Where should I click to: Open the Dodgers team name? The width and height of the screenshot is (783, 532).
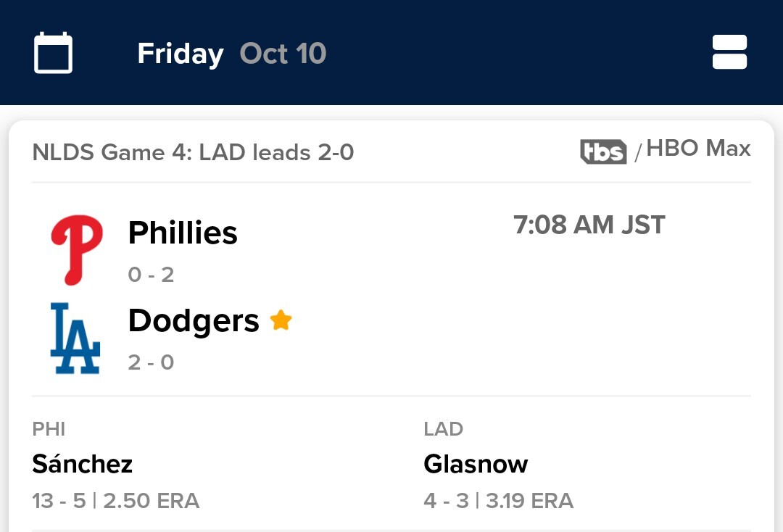pyautogui.click(x=194, y=321)
